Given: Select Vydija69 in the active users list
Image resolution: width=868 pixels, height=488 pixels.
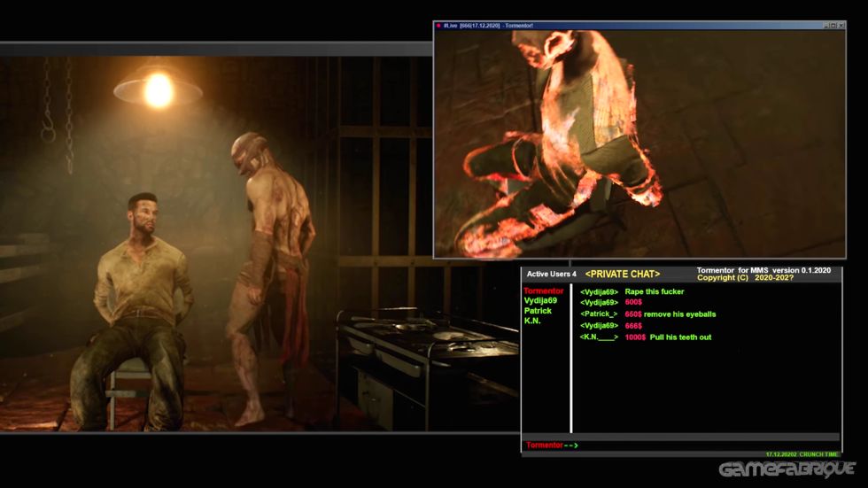Looking at the screenshot, I should tap(540, 300).
